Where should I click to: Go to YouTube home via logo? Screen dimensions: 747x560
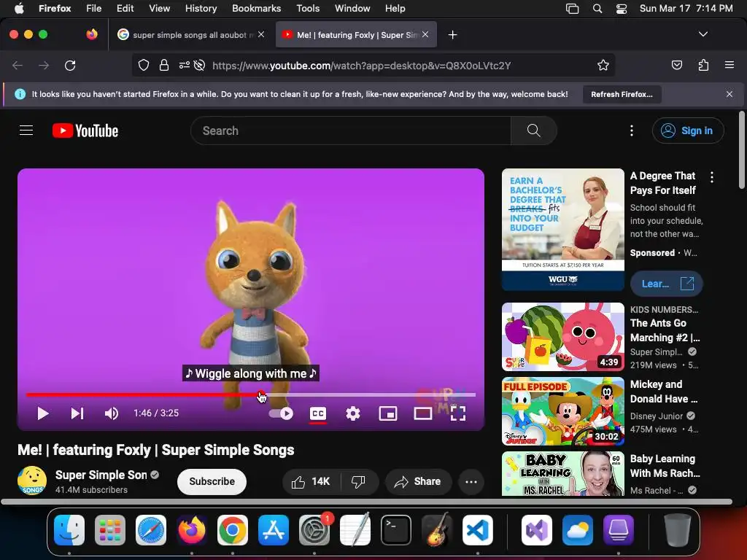tap(85, 131)
